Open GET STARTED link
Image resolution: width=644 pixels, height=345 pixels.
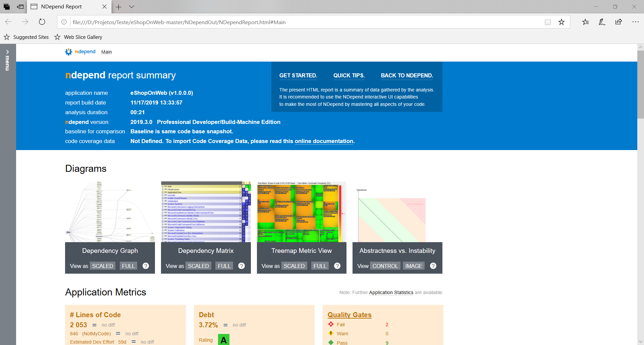point(298,76)
